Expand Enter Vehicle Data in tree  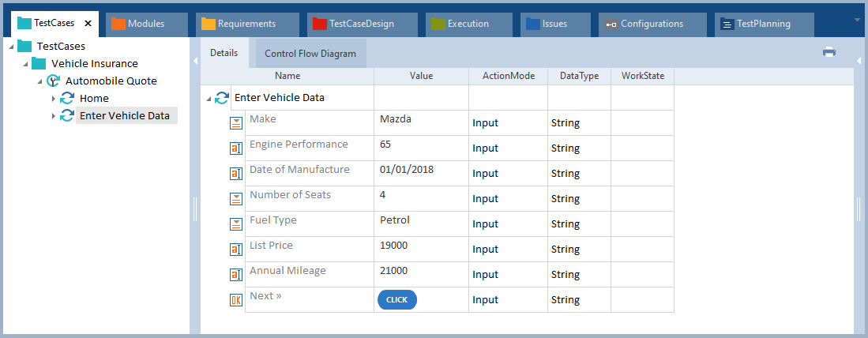pyautogui.click(x=54, y=116)
